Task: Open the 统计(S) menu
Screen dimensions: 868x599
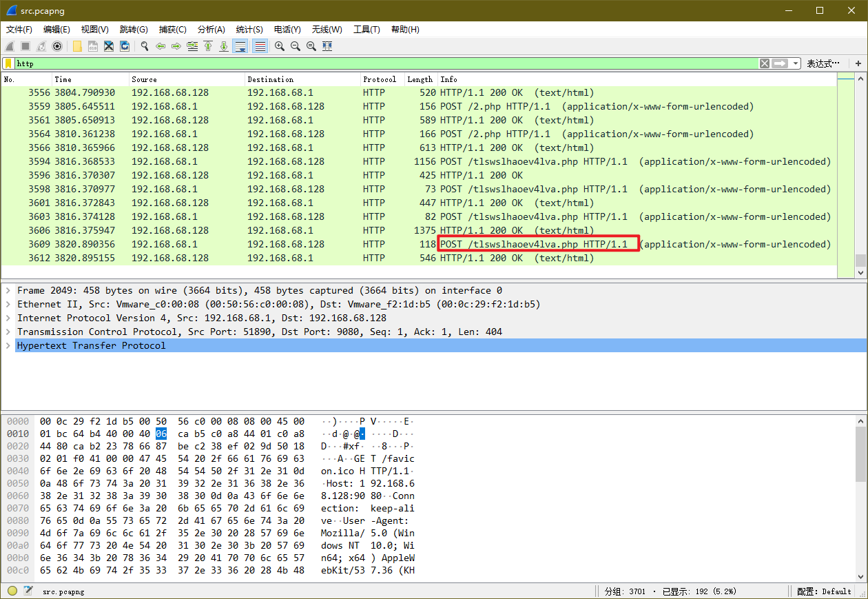Action: [x=249, y=30]
